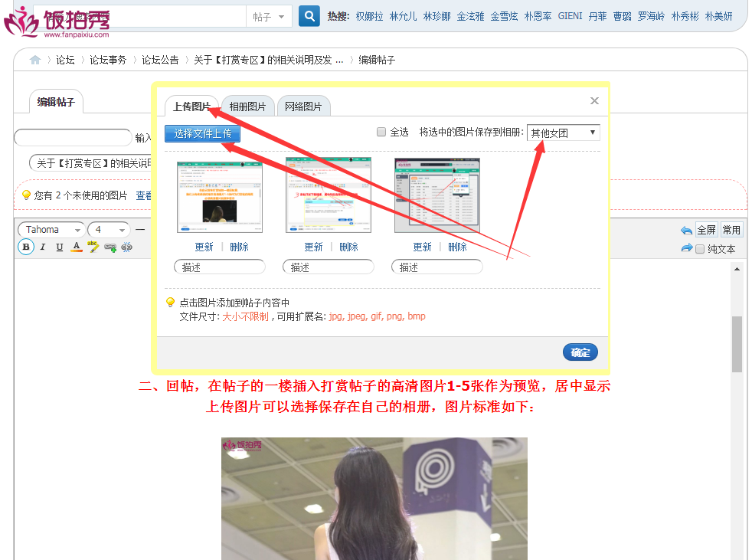Click hot search link 金泫雅
The image size is (752, 560).
coord(470,16)
